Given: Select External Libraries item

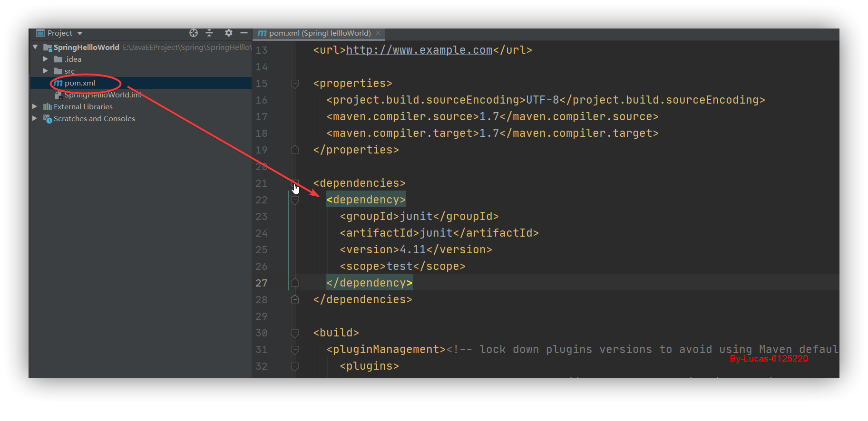Looking at the screenshot, I should (83, 107).
